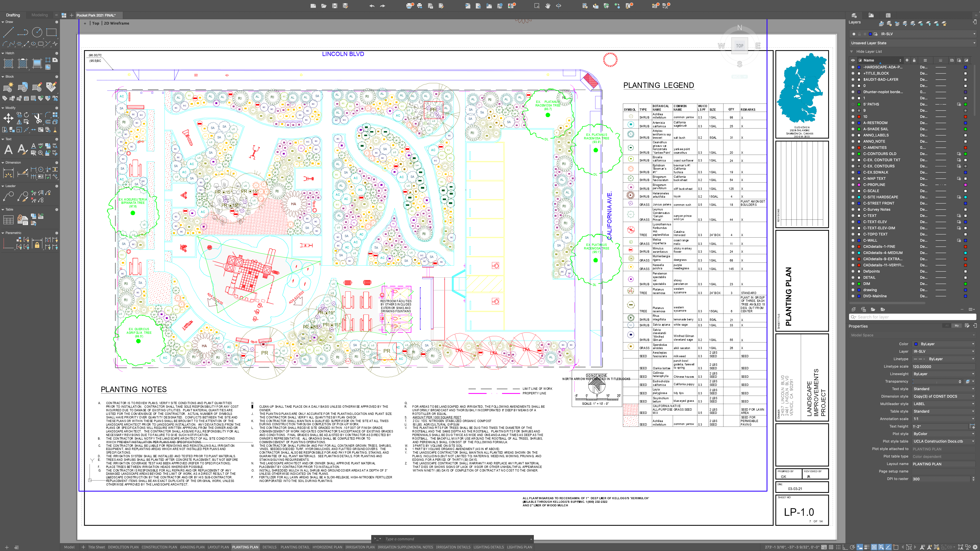Click the Top view label
Screen dimensions: 980x551
[x=95, y=23]
